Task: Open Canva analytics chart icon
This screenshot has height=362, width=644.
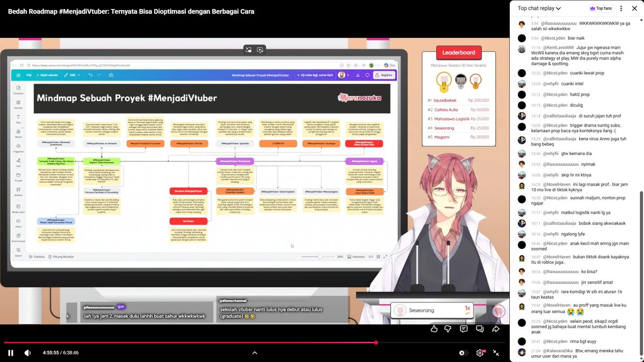Action: (x=358, y=75)
